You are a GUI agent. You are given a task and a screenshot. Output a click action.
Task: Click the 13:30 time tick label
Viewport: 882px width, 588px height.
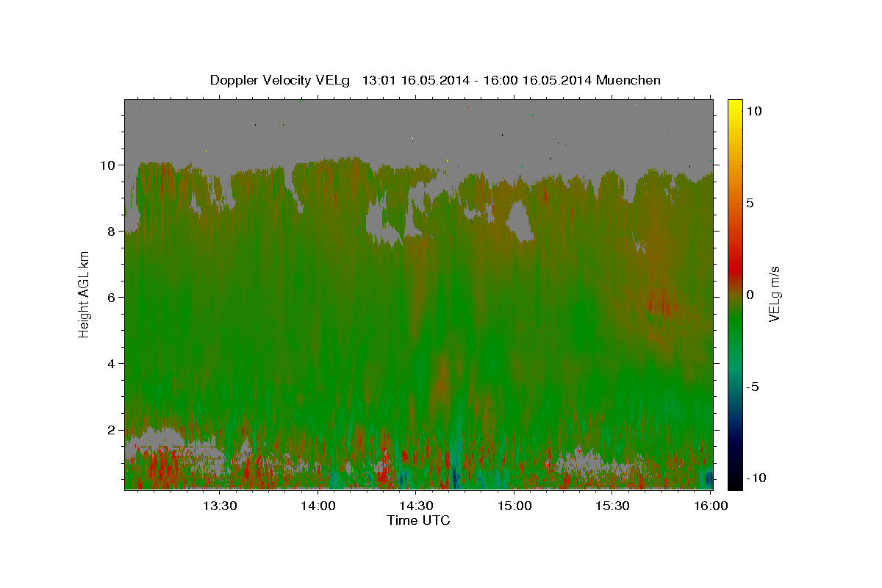point(219,506)
